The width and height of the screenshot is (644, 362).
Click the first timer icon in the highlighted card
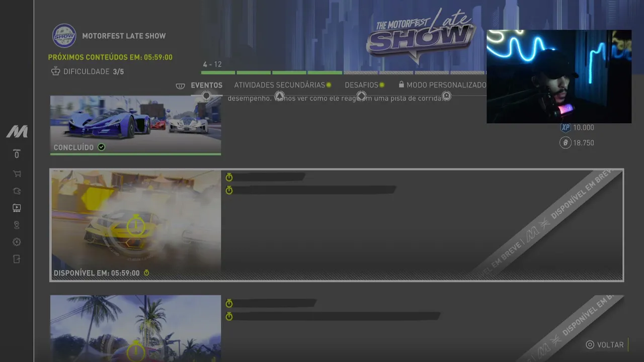click(x=229, y=177)
